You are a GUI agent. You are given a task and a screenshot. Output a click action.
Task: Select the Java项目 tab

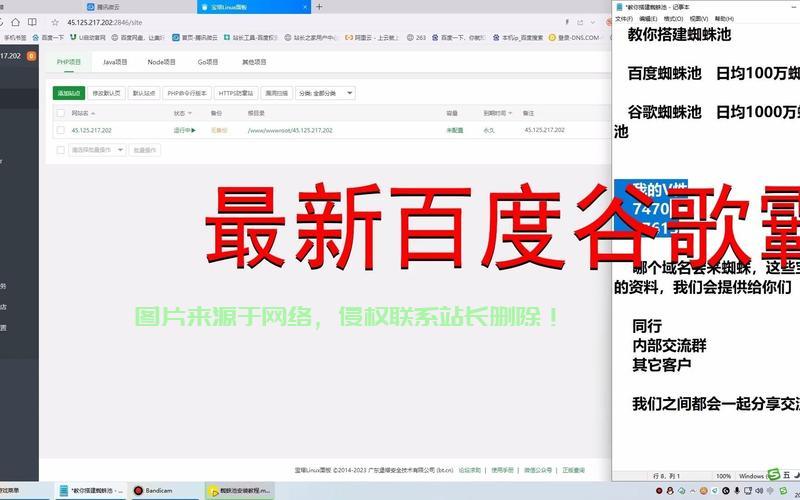115,62
